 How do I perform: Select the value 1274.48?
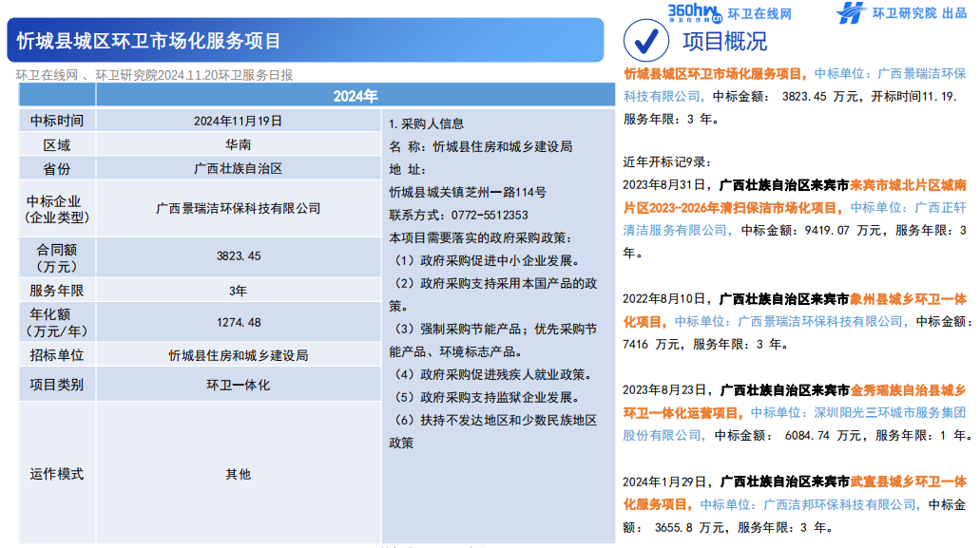[x=239, y=323]
